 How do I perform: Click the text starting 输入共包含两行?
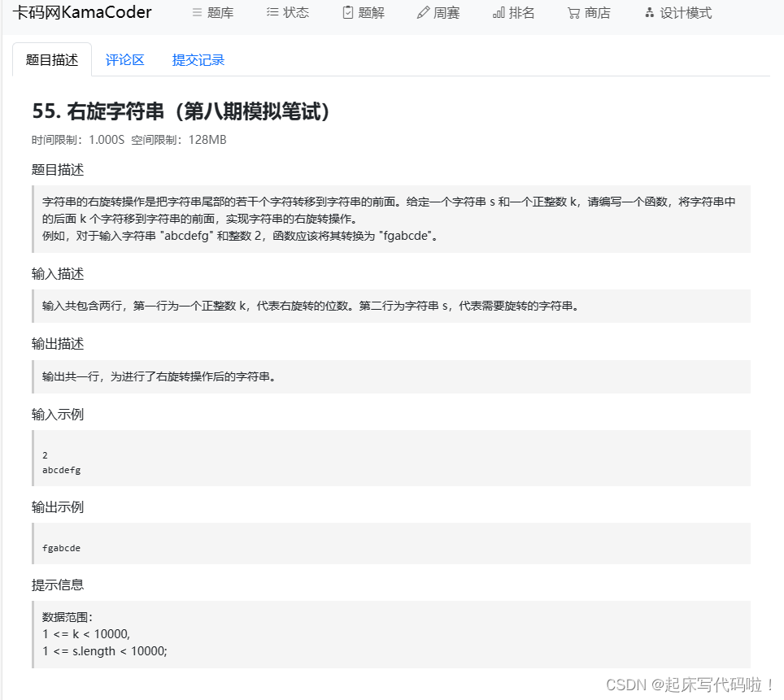[x=311, y=306]
